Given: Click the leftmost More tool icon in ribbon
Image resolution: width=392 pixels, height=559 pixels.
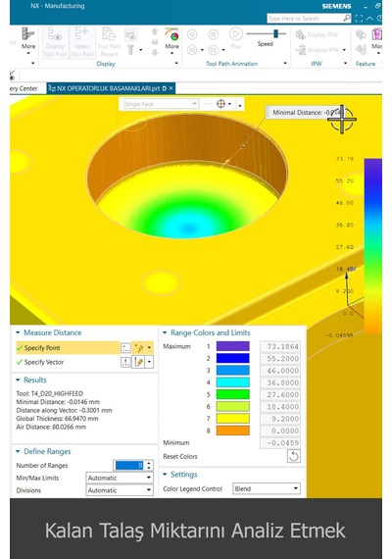Looking at the screenshot, I should [x=28, y=34].
